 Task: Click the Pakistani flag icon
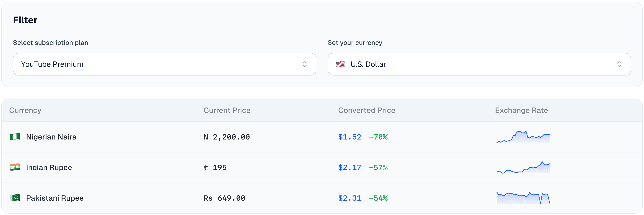point(15,198)
